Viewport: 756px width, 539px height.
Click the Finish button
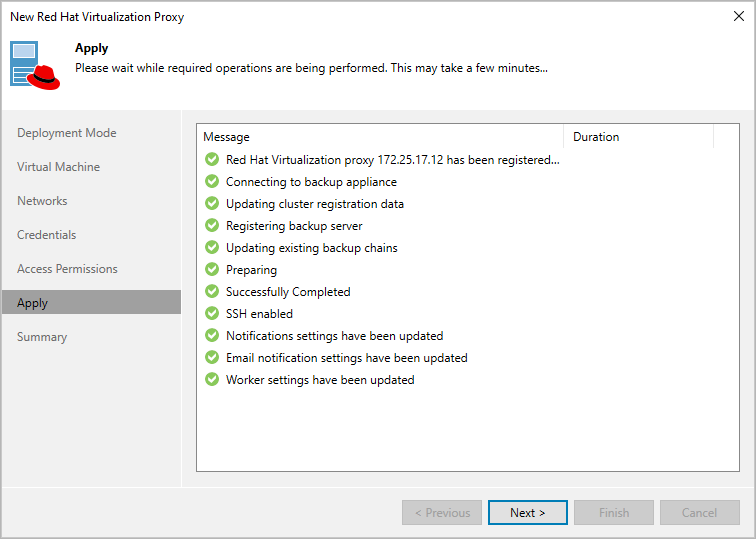point(614,512)
